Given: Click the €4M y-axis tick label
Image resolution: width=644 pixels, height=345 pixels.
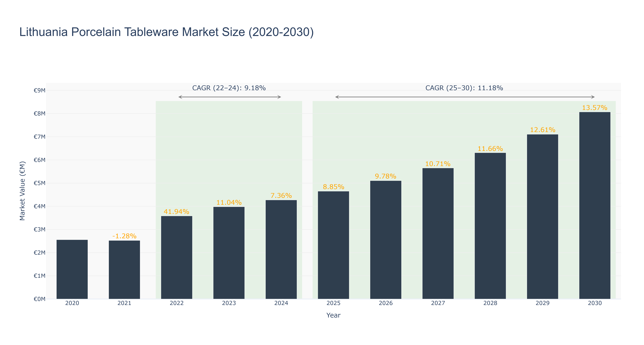Looking at the screenshot, I should coord(39,206).
